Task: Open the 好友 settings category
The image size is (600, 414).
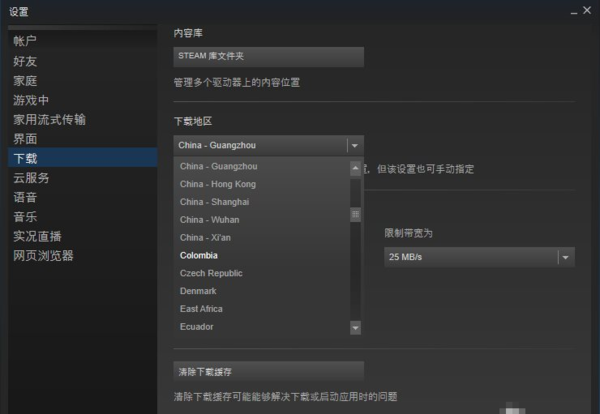Action: click(82, 61)
